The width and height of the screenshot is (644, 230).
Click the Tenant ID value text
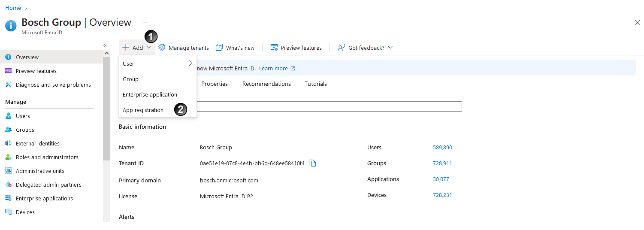[252, 163]
